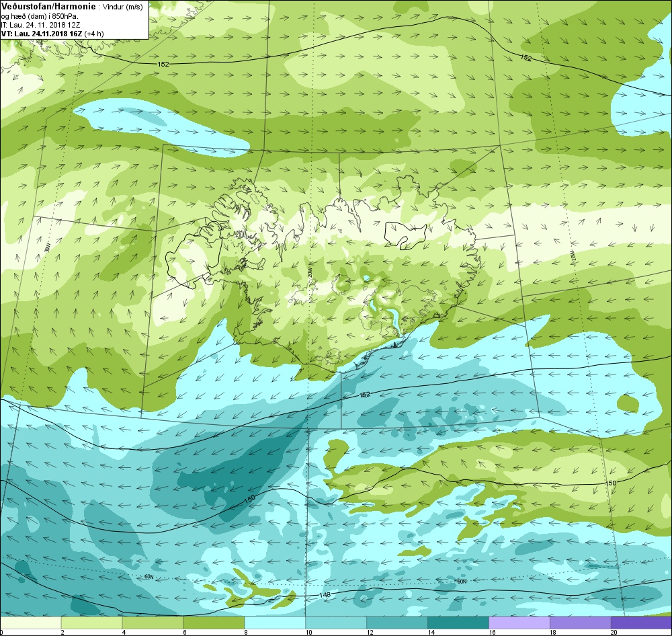Image resolution: width=672 pixels, height=636 pixels.
Task: Click the western '60N' latitude label
Action: pos(149,578)
